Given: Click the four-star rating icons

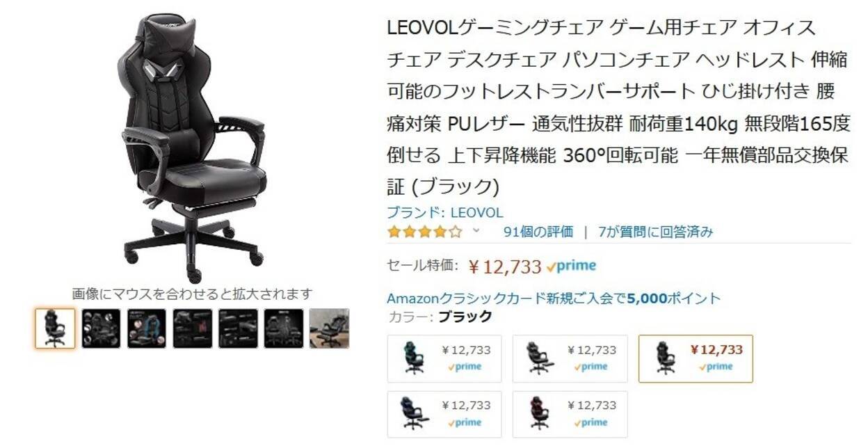Looking at the screenshot, I should pos(424,232).
